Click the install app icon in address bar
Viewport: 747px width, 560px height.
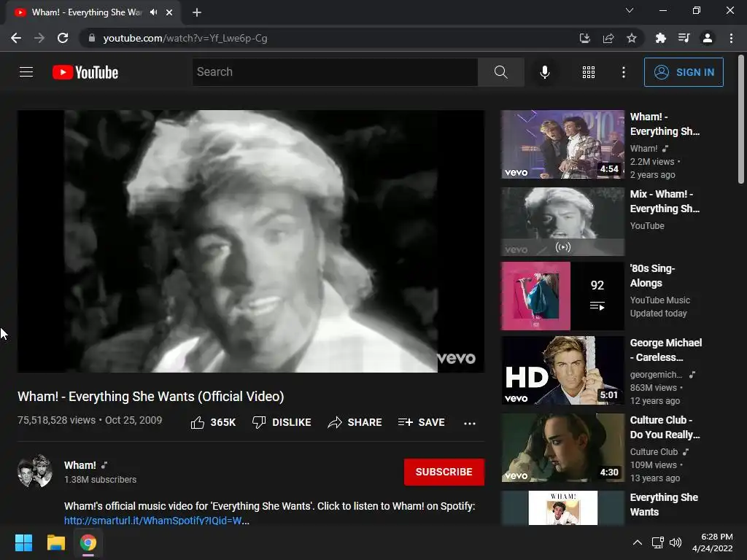click(584, 38)
